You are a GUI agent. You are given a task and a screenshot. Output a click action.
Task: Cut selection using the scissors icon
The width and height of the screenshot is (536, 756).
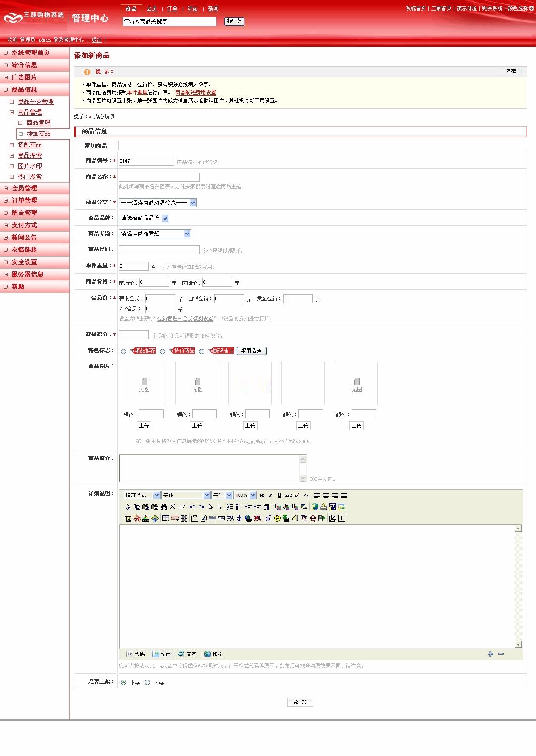click(x=128, y=507)
